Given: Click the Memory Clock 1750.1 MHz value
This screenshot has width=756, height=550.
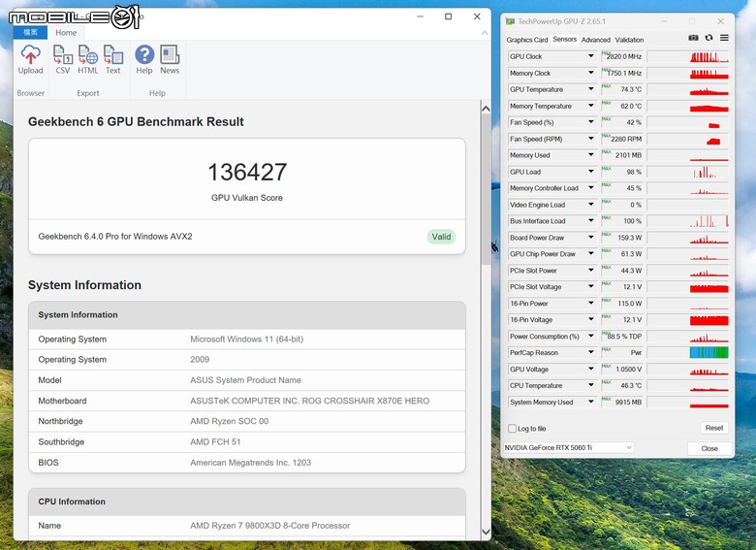Looking at the screenshot, I should click(624, 73).
